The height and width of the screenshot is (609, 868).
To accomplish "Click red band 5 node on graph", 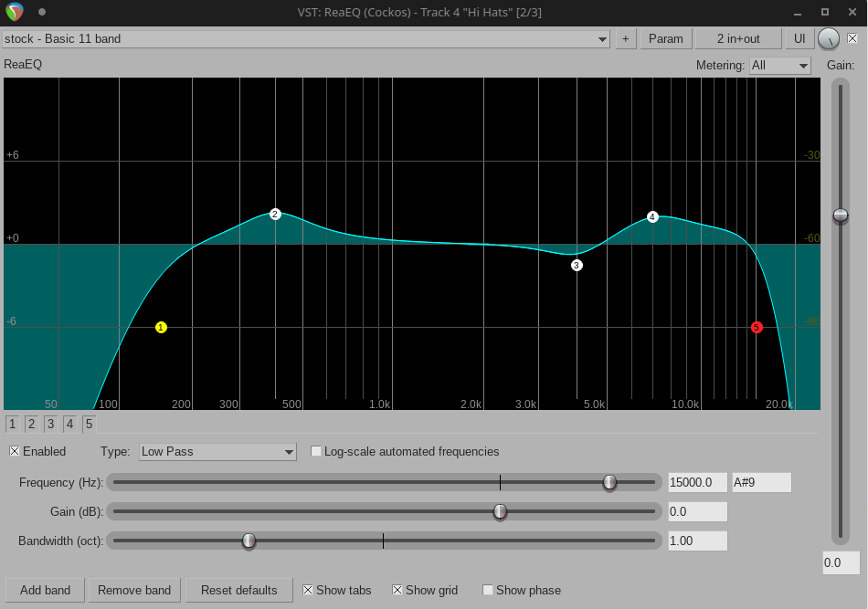I will point(757,327).
